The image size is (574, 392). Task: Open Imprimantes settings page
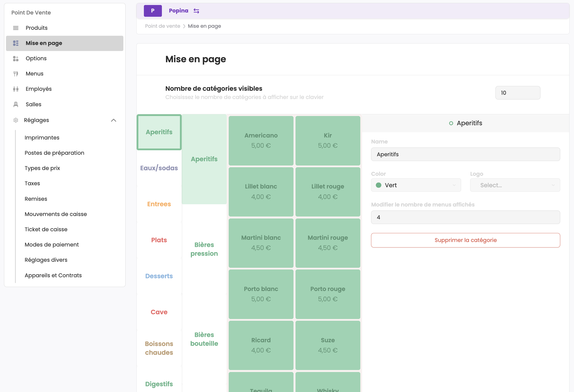pyautogui.click(x=42, y=137)
